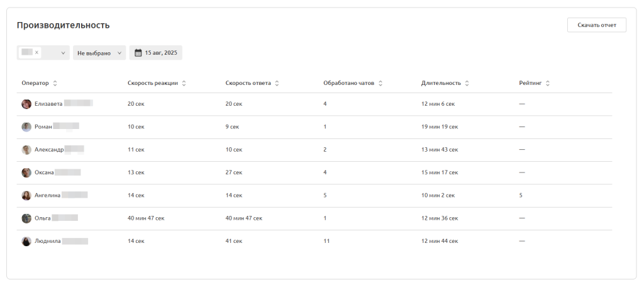Click Людмила's avatar image
This screenshot has height=287, width=644.
coord(26,241)
